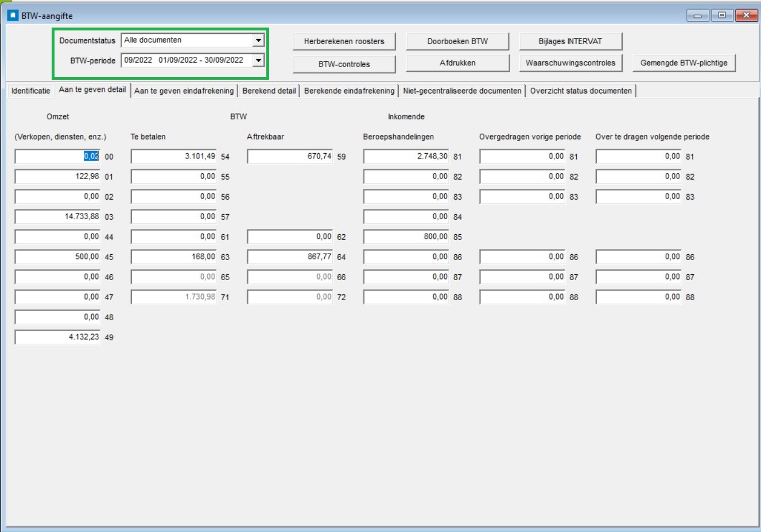761x532 pixels.
Task: Show the Niet-gecentraliseerde documenten tab
Action: point(462,91)
